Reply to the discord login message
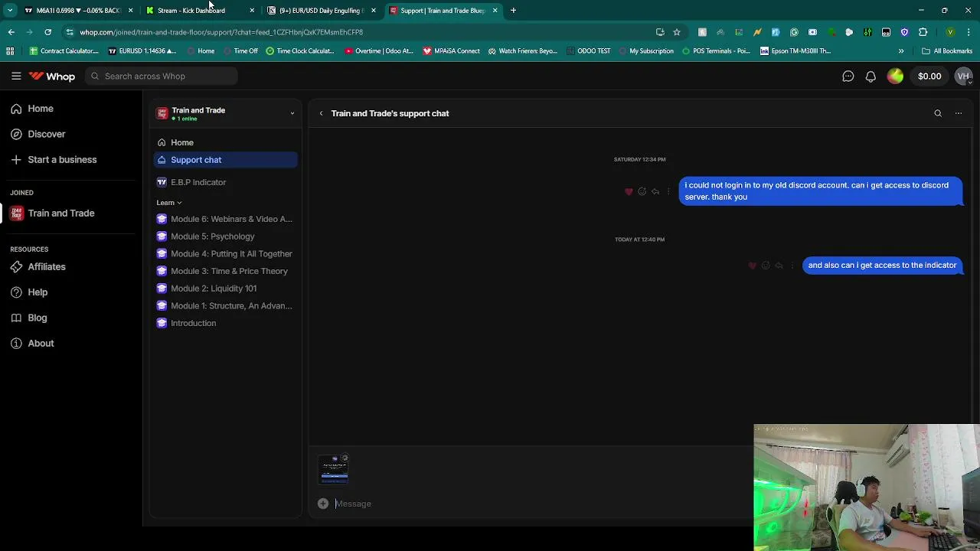The width and height of the screenshot is (980, 551). point(655,191)
